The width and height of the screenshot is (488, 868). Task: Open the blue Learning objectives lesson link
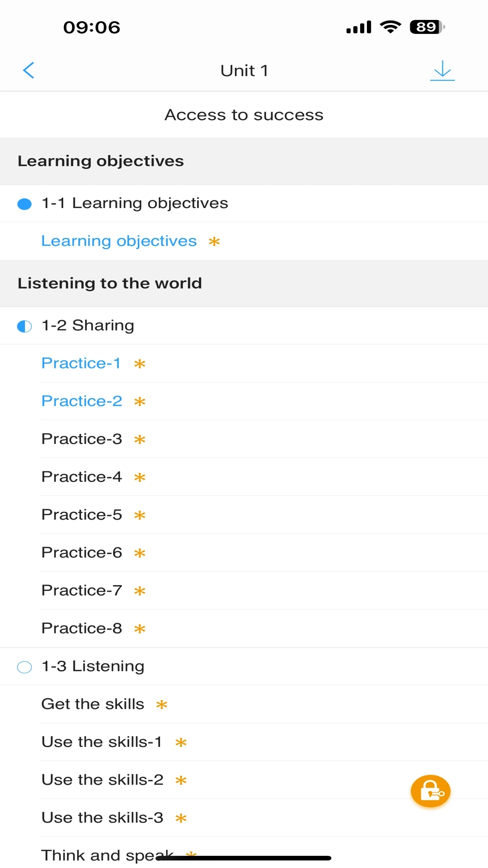click(x=119, y=241)
